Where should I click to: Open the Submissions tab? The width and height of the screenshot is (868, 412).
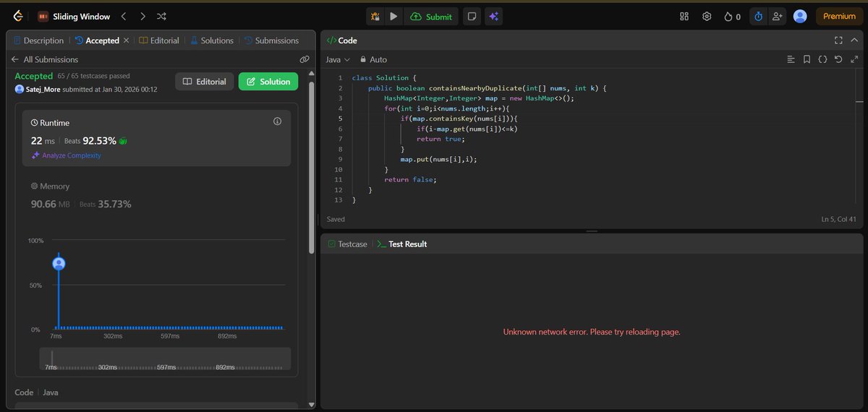coord(271,40)
